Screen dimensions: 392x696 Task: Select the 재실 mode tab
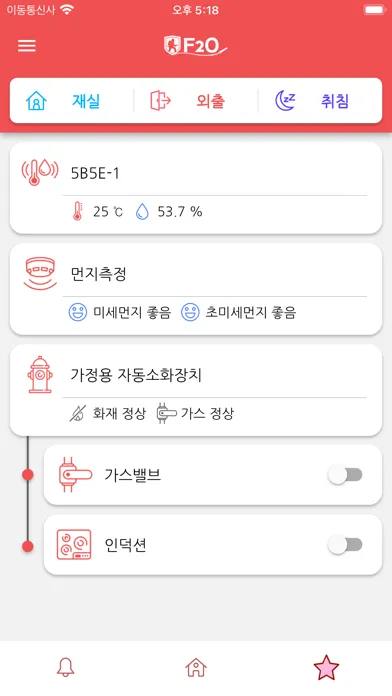click(71, 101)
